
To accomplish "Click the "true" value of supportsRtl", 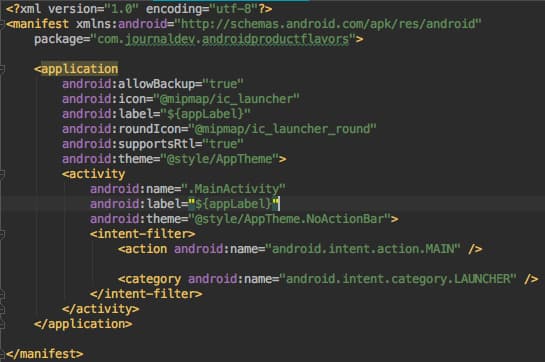I will pos(223,144).
